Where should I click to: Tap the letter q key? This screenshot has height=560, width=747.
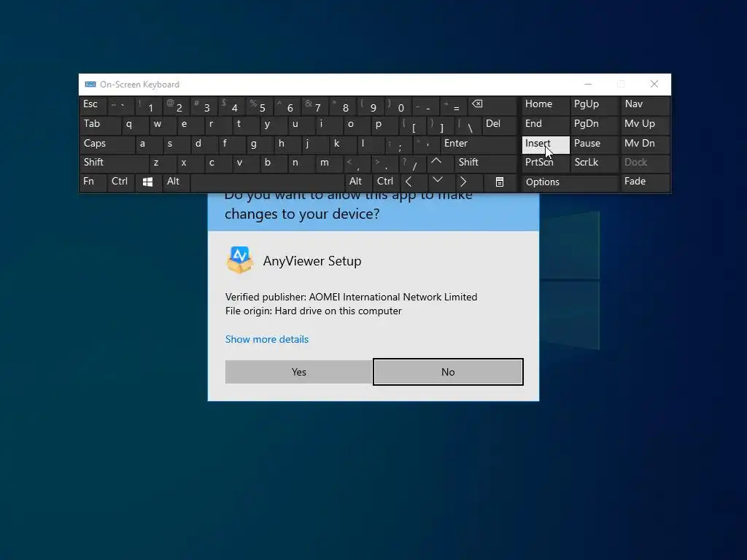point(134,124)
